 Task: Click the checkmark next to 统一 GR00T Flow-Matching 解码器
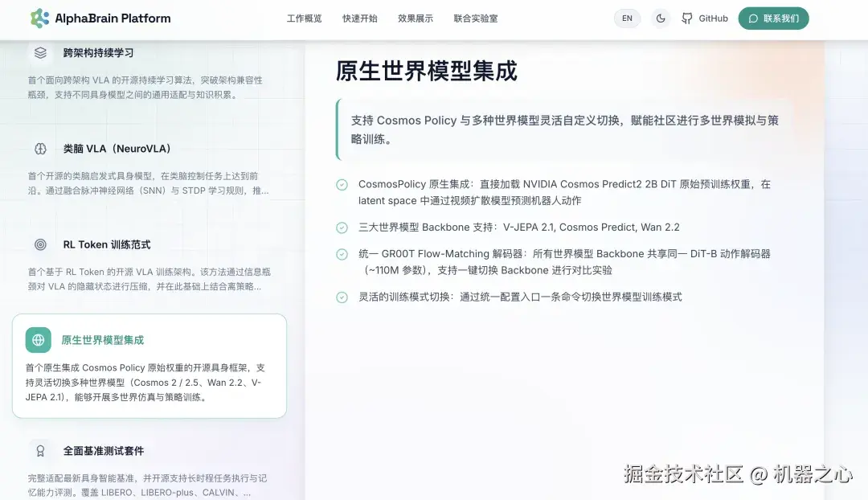[x=341, y=254]
